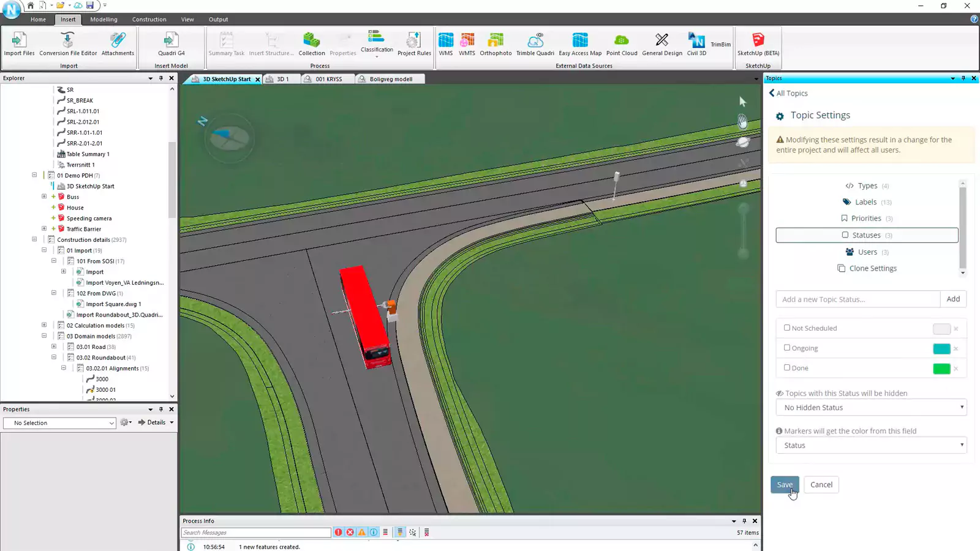Open the Clone Settings section
980x551 pixels.
867,268
